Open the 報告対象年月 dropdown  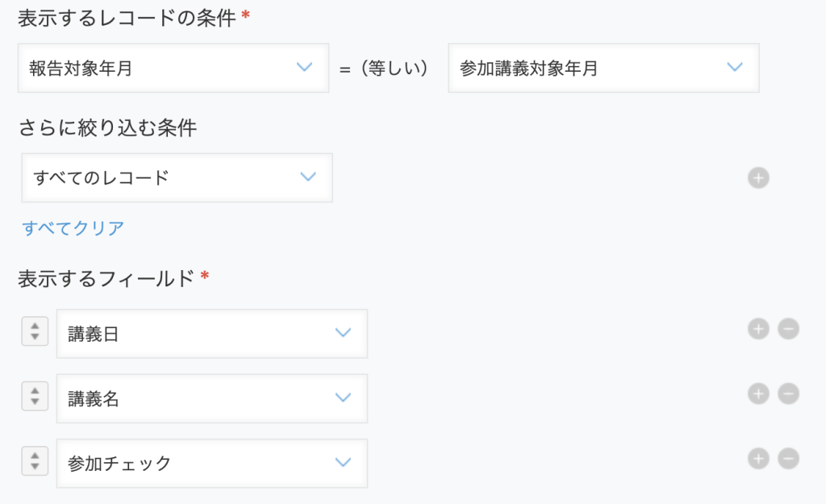(x=173, y=69)
